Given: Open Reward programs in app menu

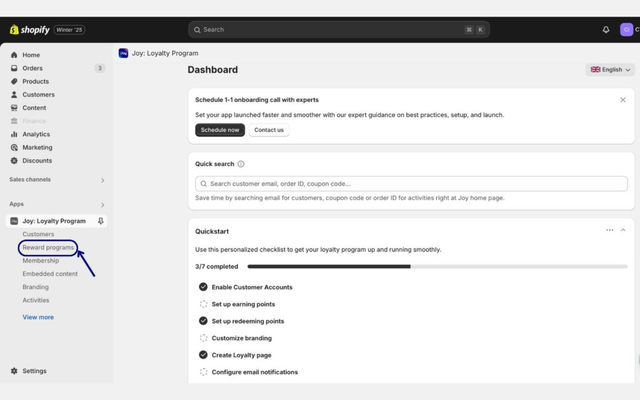Looking at the screenshot, I should point(48,247).
